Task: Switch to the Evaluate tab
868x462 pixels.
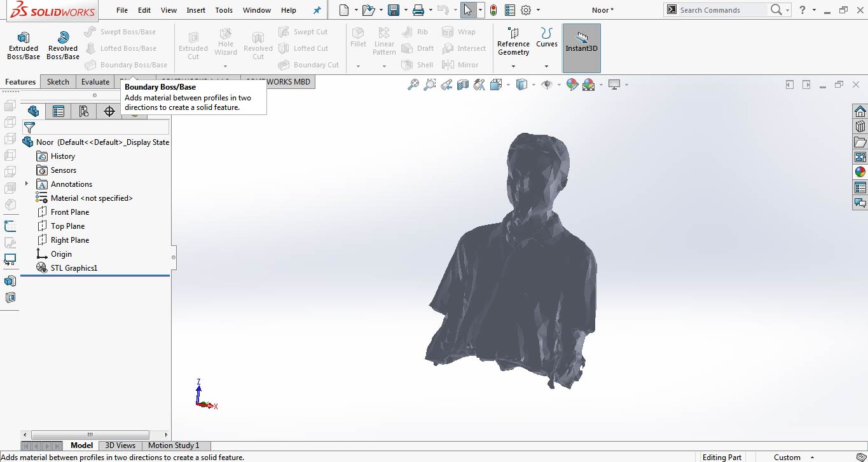Action: click(x=95, y=82)
